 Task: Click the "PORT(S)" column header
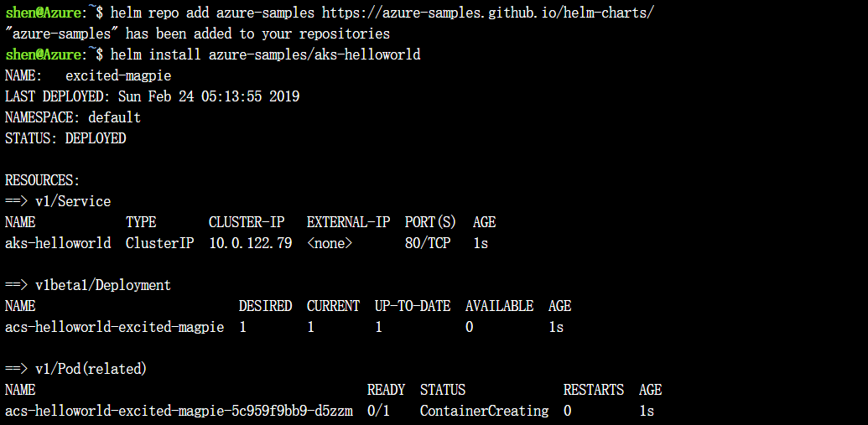pos(431,222)
